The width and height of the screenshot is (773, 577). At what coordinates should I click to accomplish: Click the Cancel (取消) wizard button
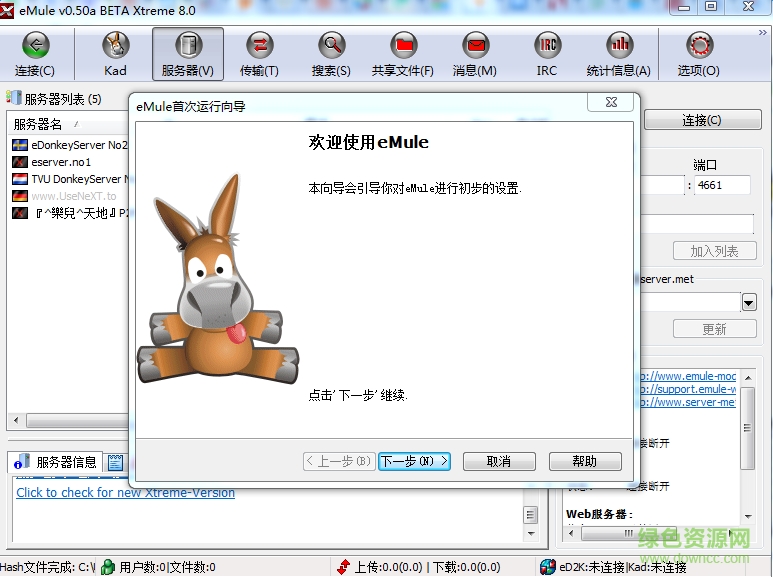pyautogui.click(x=499, y=462)
